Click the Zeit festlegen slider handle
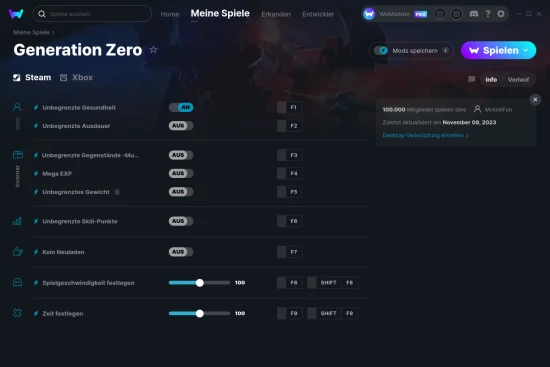 pos(200,313)
